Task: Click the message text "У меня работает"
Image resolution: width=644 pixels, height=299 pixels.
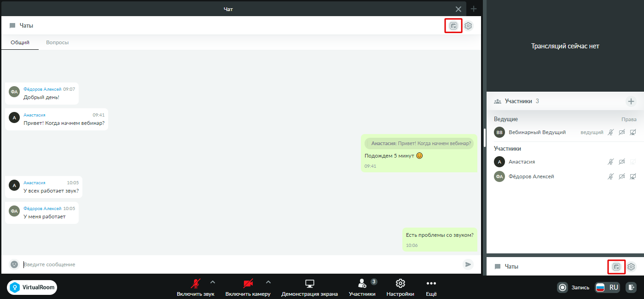Action: (45, 217)
